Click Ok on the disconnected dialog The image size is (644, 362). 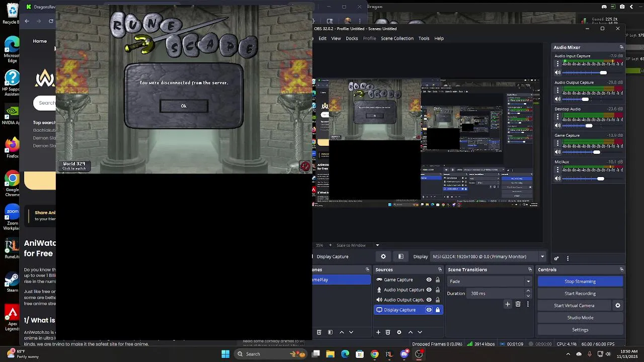[x=184, y=106]
